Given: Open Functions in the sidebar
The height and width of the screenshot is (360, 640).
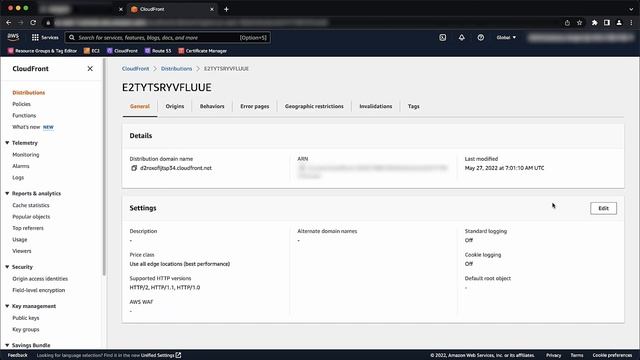Looking at the screenshot, I should click(24, 116).
